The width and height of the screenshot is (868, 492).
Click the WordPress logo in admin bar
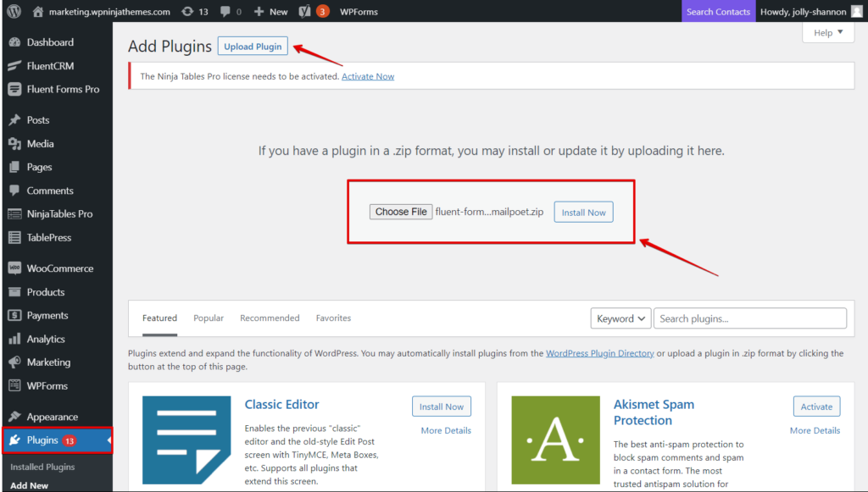(x=14, y=11)
